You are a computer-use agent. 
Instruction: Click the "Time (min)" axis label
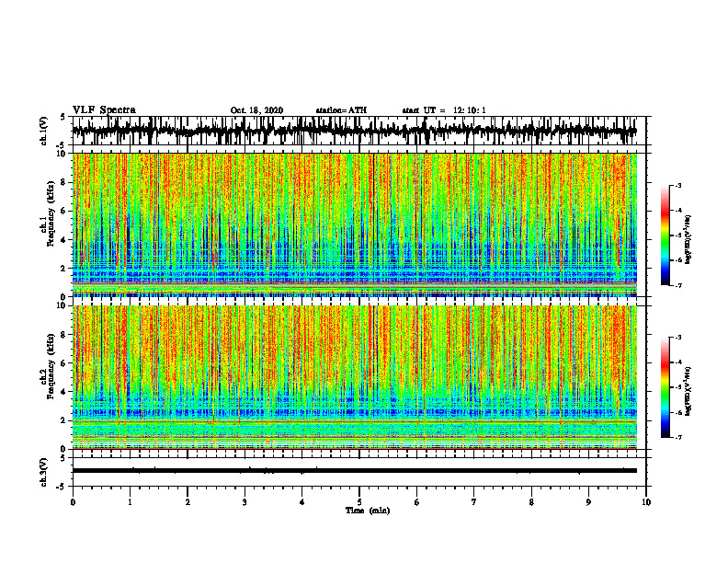click(x=368, y=511)
